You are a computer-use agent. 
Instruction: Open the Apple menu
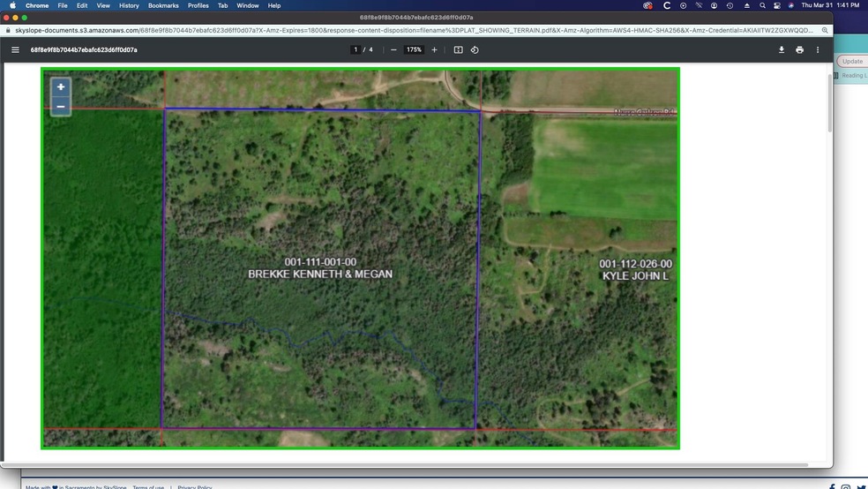click(12, 5)
